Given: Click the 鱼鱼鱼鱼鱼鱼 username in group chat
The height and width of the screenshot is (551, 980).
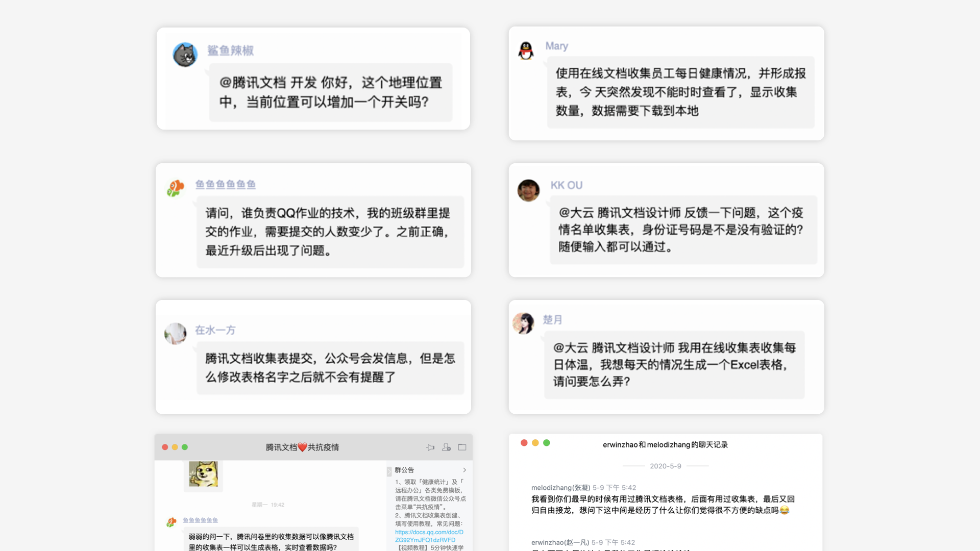Looking at the screenshot, I should 200,520.
